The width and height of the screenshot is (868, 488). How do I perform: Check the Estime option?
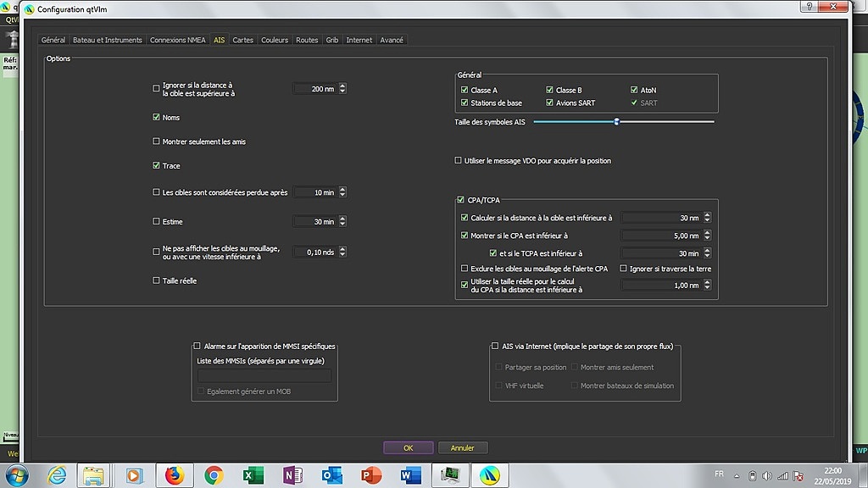156,221
